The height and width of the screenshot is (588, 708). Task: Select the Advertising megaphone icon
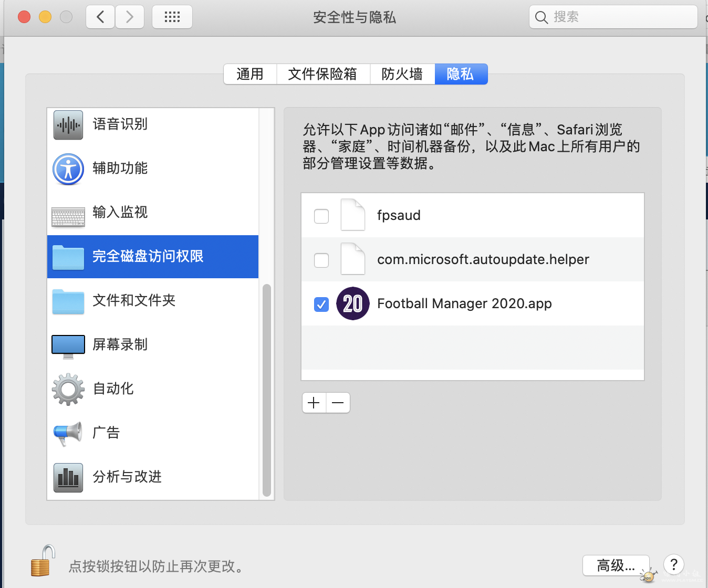(68, 433)
